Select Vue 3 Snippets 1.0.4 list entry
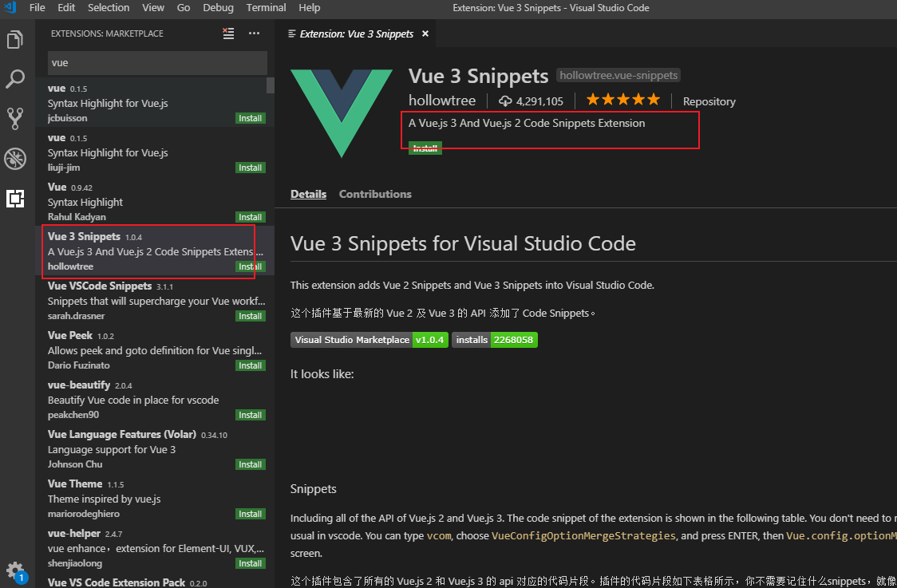Screen dimensions: 897x588 click(x=155, y=251)
